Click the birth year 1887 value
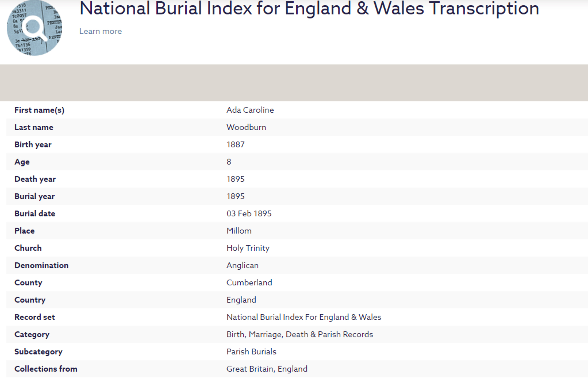The image size is (588, 382). [x=235, y=145]
